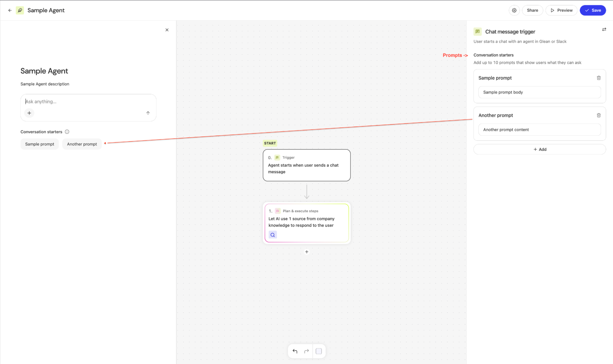Image resolution: width=613 pixels, height=364 pixels.
Task: Undo the last canvas change
Action: click(x=295, y=351)
